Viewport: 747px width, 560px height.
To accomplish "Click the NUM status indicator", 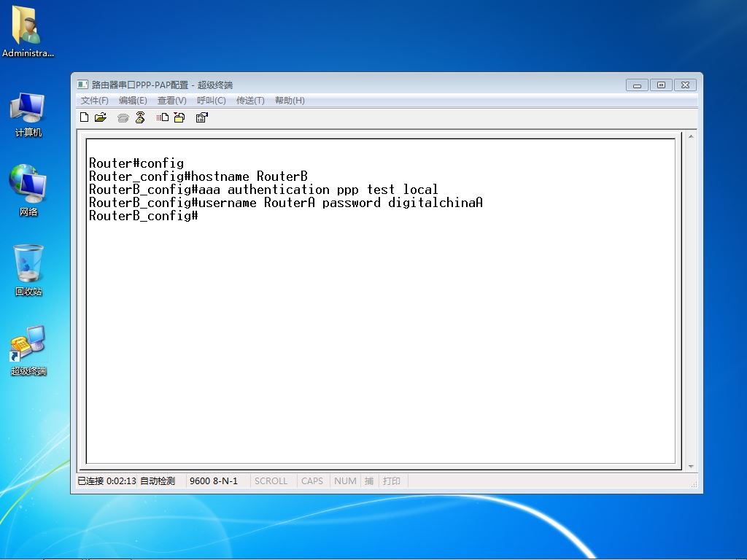I will pos(345,481).
